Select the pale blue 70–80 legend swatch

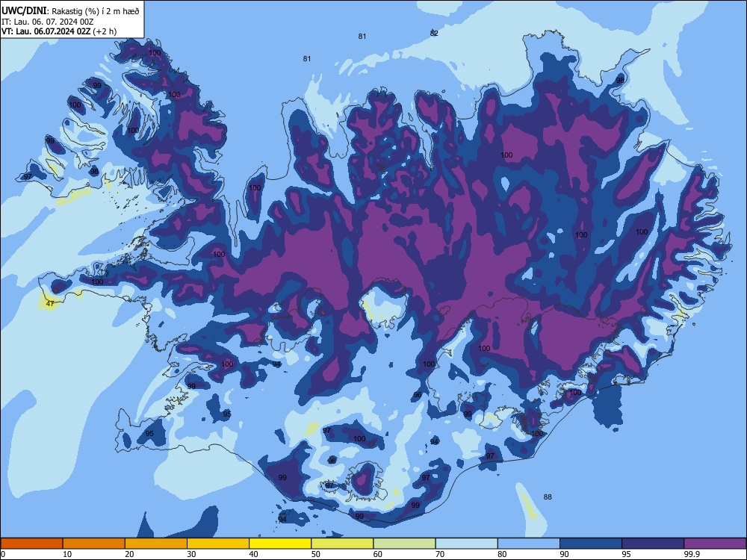click(x=466, y=544)
